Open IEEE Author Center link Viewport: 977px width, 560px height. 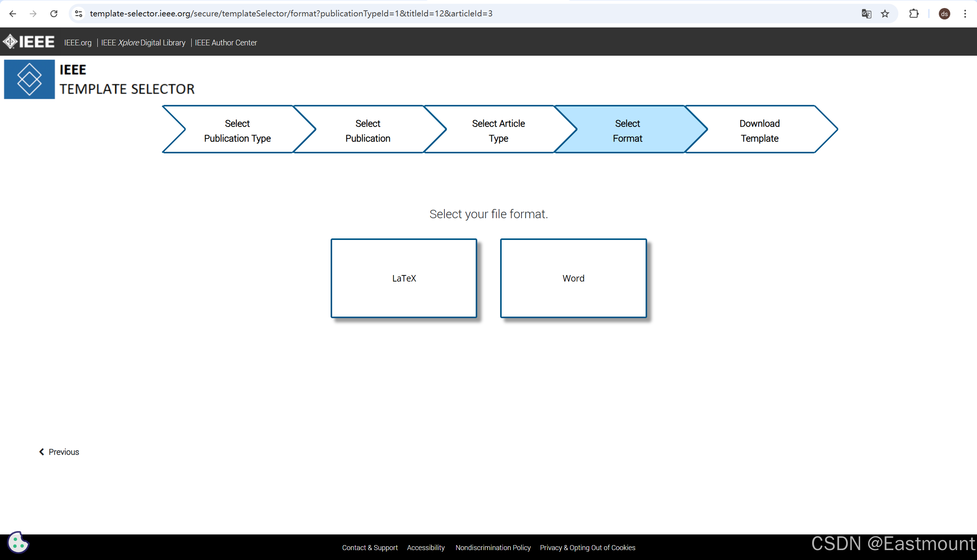[x=226, y=43]
